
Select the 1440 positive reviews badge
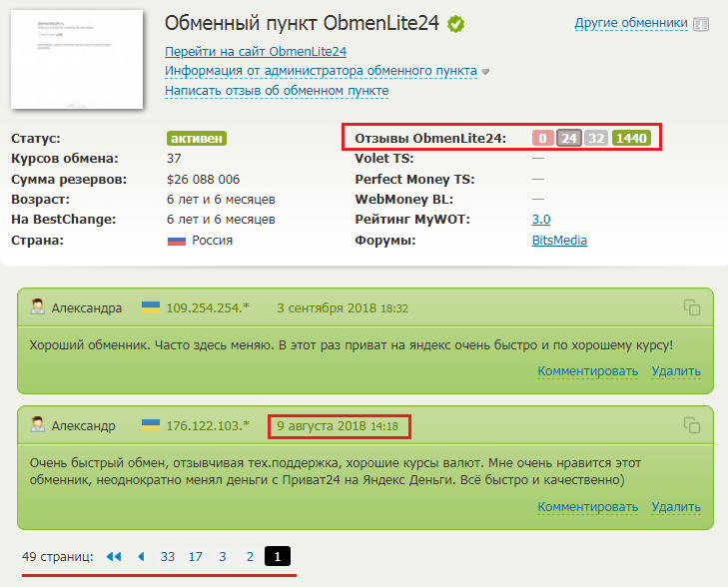click(x=631, y=139)
